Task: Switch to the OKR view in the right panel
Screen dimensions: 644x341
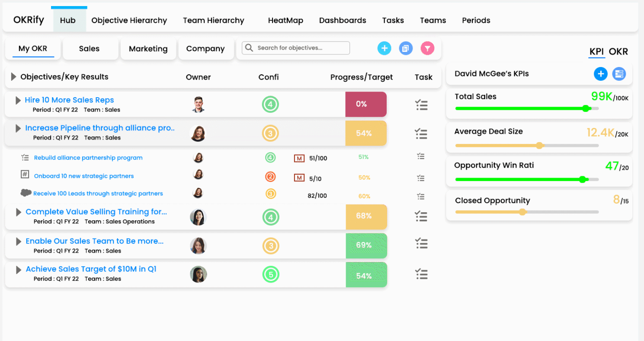Action: pyautogui.click(x=618, y=51)
